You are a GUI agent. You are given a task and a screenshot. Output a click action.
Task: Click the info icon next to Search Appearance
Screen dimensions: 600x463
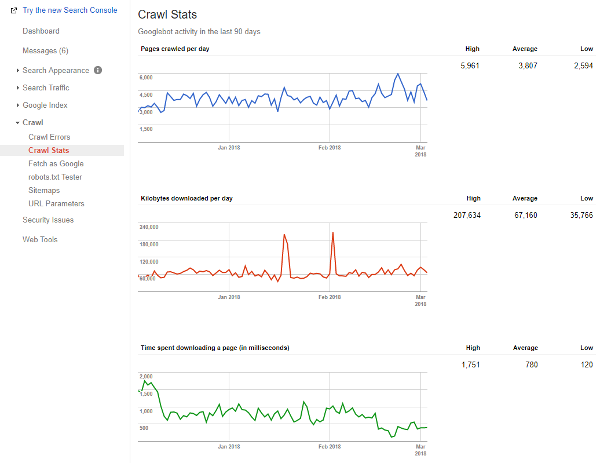tap(98, 70)
